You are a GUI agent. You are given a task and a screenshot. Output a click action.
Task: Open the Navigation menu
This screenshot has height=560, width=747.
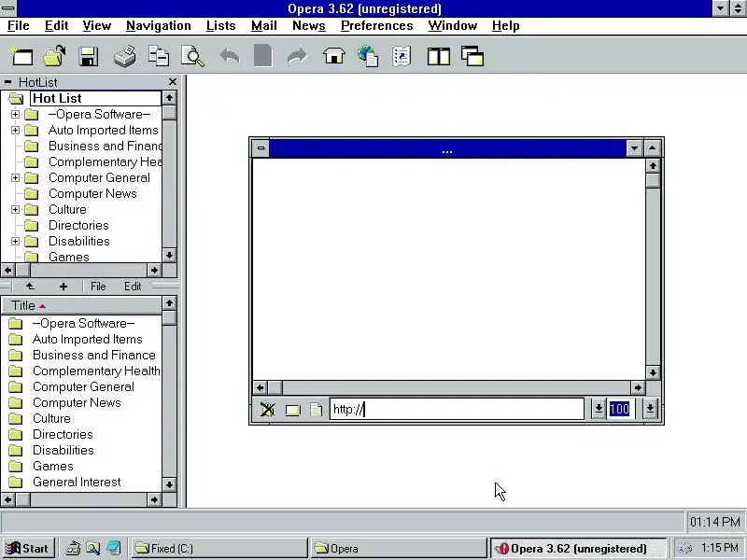coord(159,26)
